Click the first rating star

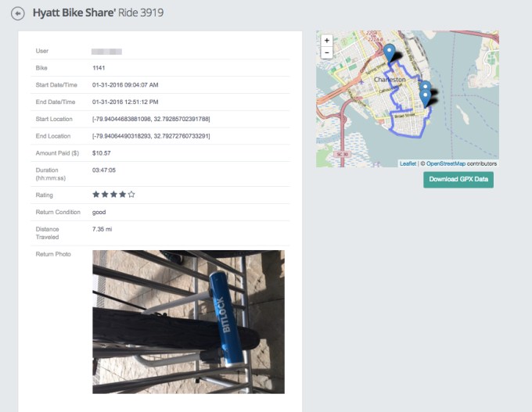[96, 194]
